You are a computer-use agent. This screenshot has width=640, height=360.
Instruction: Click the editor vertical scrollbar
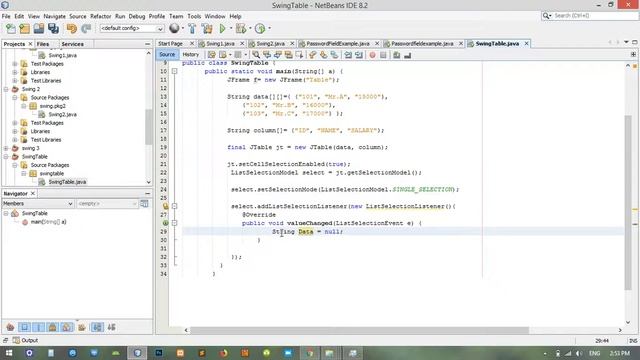tap(628, 202)
